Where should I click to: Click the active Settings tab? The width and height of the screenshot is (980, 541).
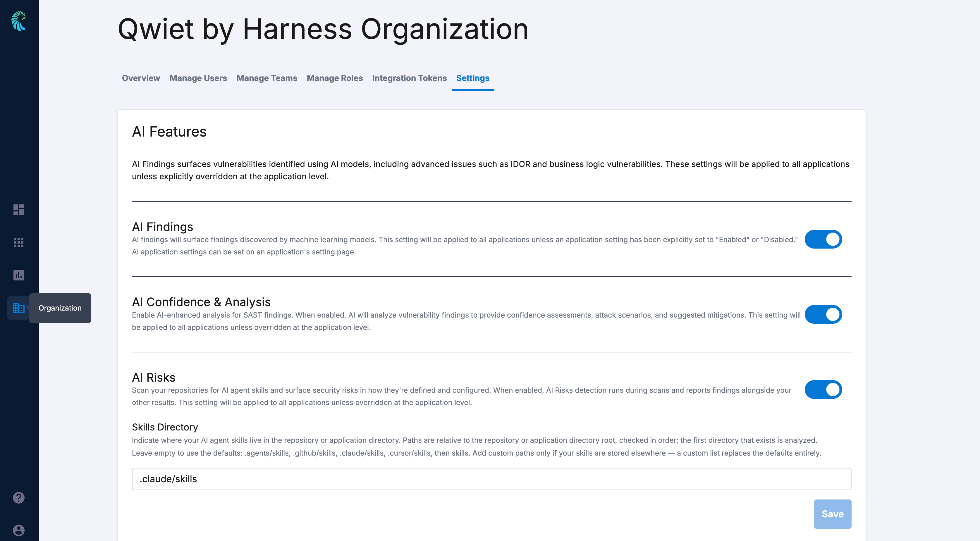[x=473, y=78]
